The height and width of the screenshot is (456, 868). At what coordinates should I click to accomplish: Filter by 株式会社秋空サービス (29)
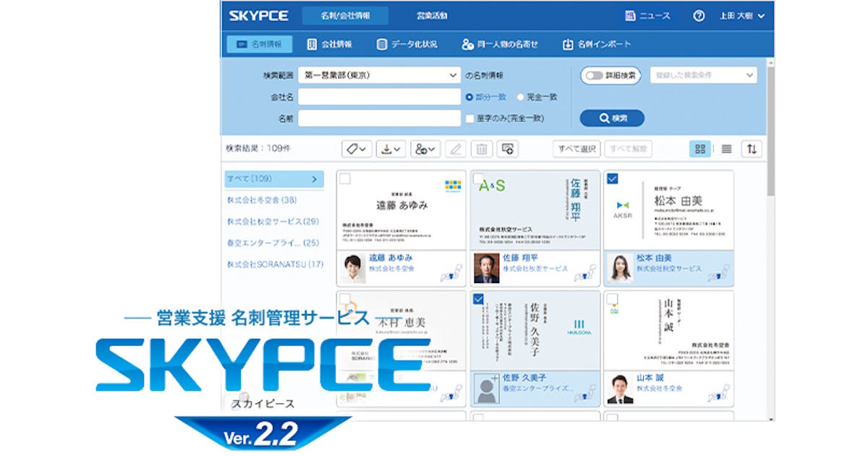[273, 221]
